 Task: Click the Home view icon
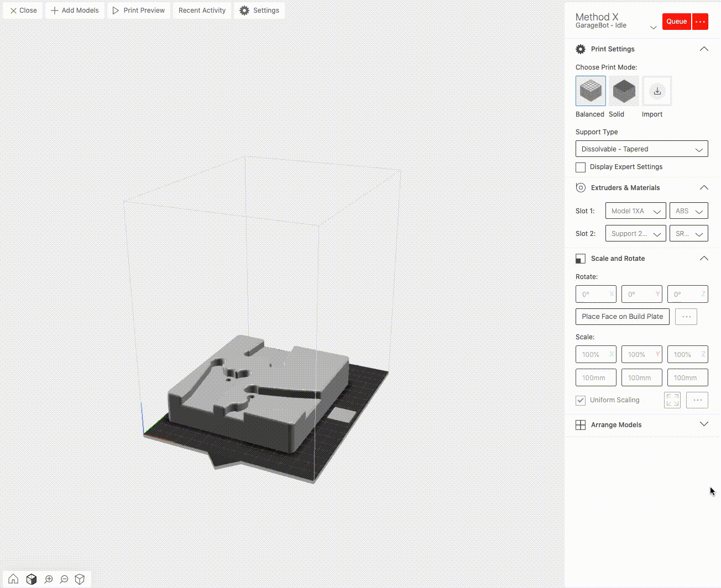point(13,579)
